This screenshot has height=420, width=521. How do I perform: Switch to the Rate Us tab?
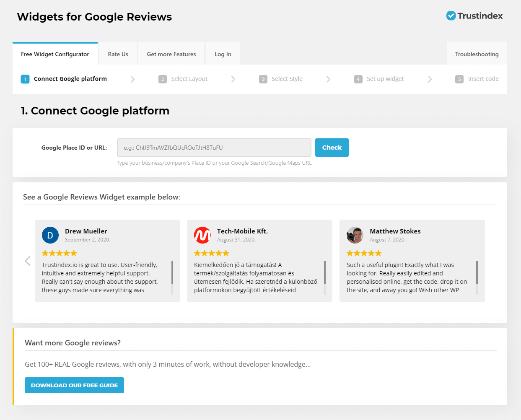[117, 54]
